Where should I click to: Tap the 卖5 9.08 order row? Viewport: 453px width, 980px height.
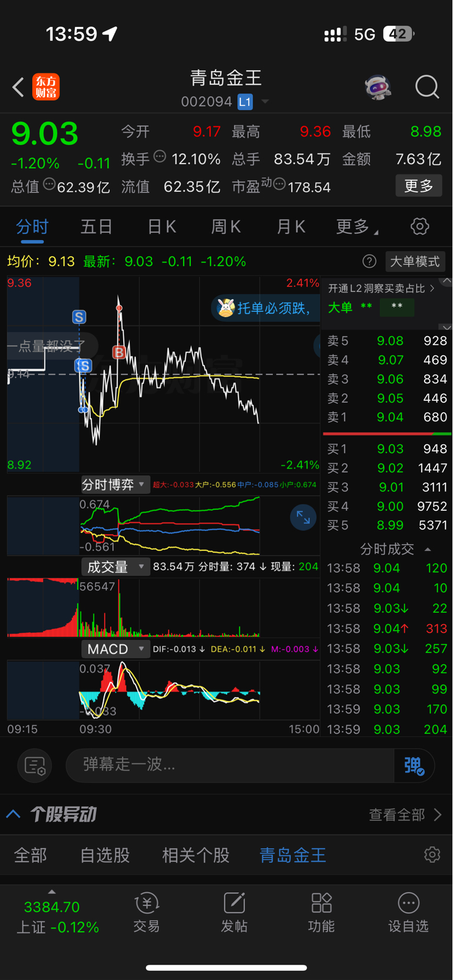click(x=387, y=341)
